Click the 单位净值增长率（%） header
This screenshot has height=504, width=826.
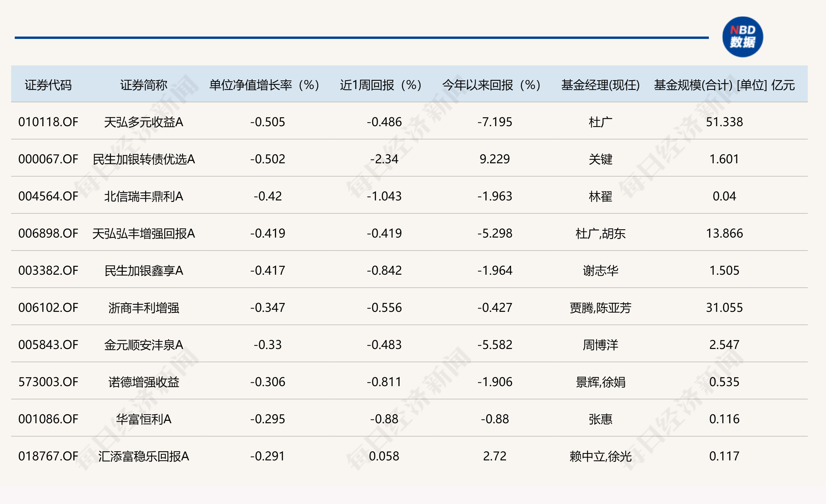click(264, 85)
